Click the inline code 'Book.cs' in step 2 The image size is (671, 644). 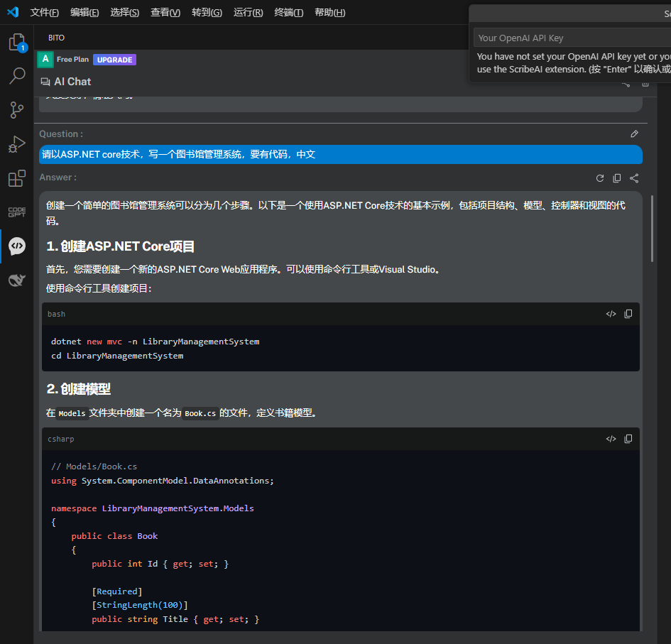coord(200,413)
